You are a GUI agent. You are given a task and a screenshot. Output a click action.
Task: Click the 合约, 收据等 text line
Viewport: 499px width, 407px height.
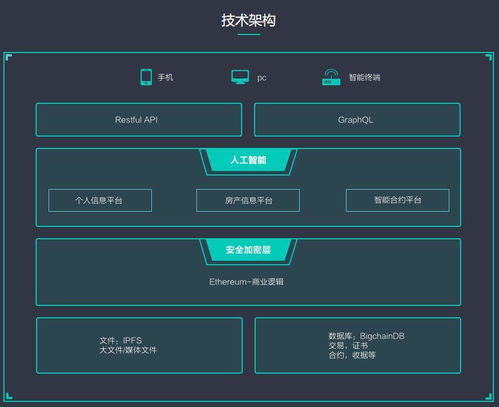(x=352, y=355)
